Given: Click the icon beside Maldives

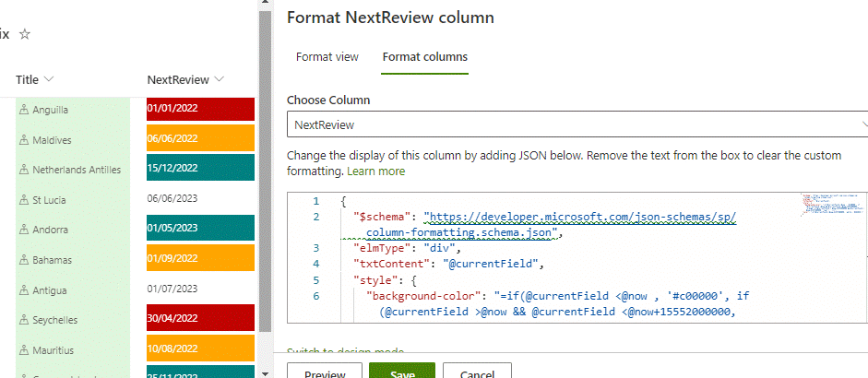Looking at the screenshot, I should coord(24,140).
